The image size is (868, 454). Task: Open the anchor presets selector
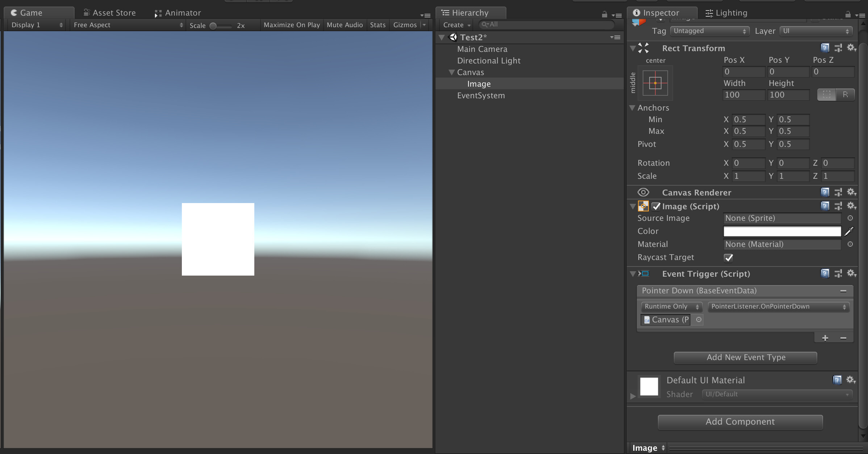pos(655,83)
